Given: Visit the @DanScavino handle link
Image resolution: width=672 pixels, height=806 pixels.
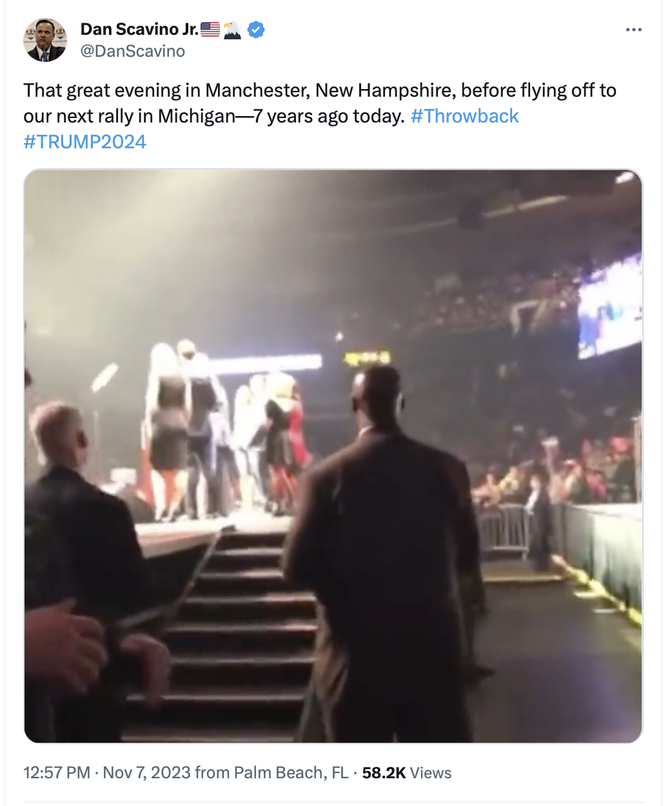Looking at the screenshot, I should (132, 51).
